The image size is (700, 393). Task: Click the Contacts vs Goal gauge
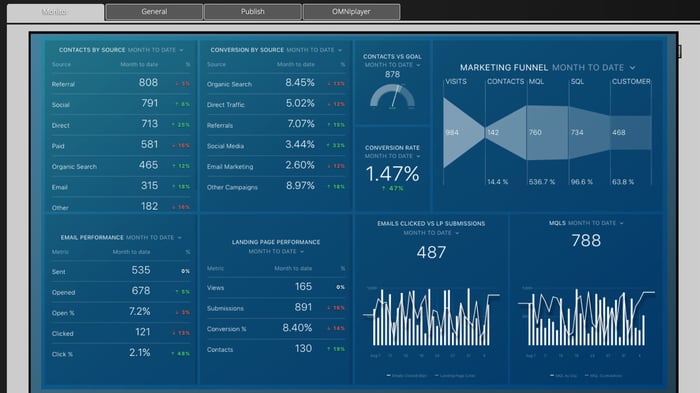click(x=392, y=96)
